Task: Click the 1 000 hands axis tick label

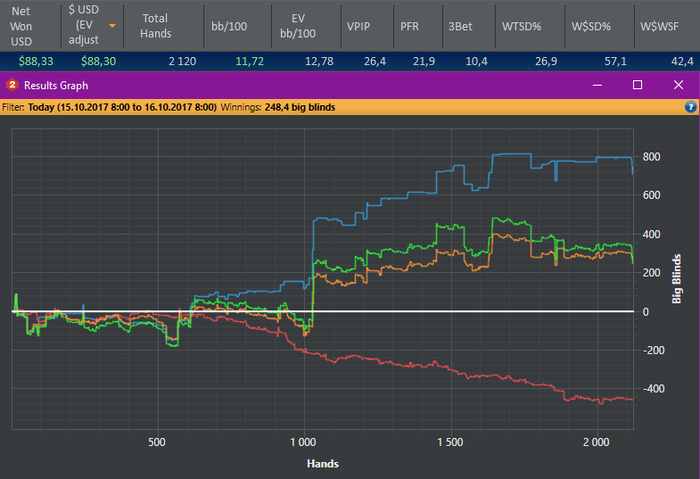Action: tap(303, 442)
